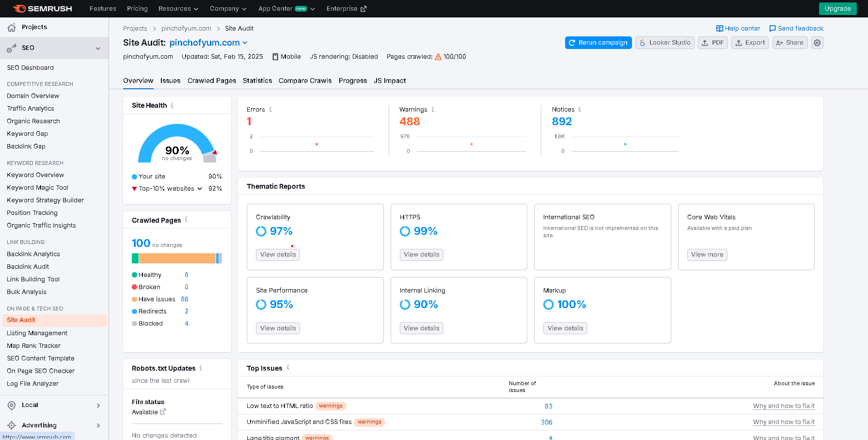This screenshot has height=440, width=868.
Task: Click the Warnings info icon
Action: (x=433, y=110)
